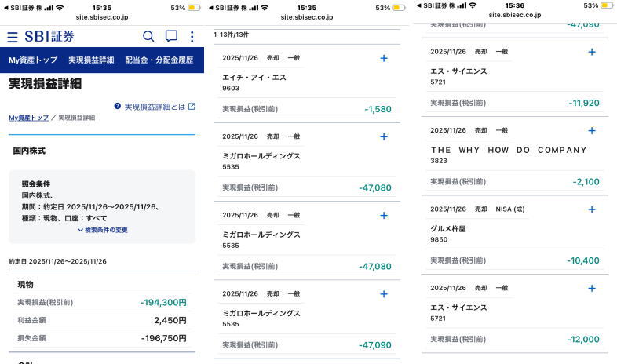This screenshot has width=617, height=364.
Task: Expand エス・サイエンス entry showing -11,920
Action: click(x=591, y=52)
